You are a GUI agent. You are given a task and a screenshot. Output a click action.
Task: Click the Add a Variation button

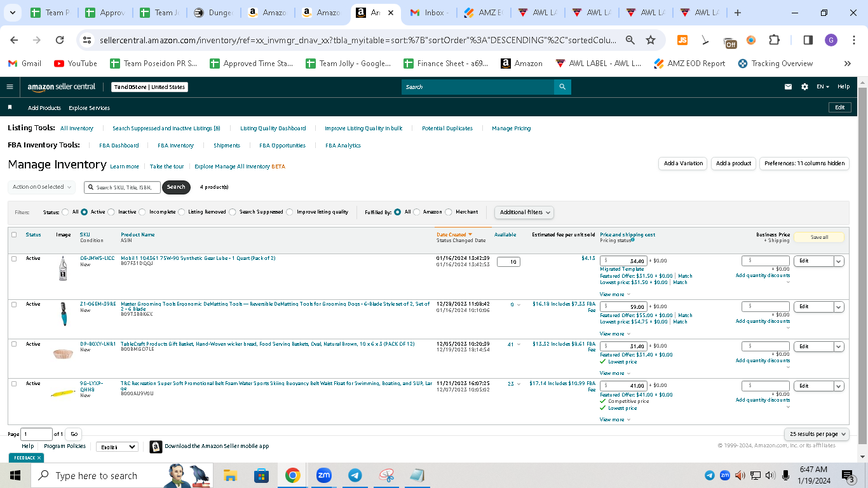[683, 163]
